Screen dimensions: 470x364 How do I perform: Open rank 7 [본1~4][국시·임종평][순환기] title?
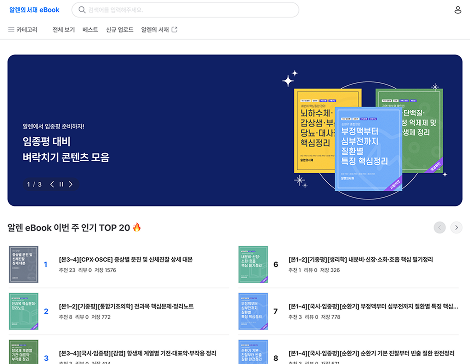point(373,306)
